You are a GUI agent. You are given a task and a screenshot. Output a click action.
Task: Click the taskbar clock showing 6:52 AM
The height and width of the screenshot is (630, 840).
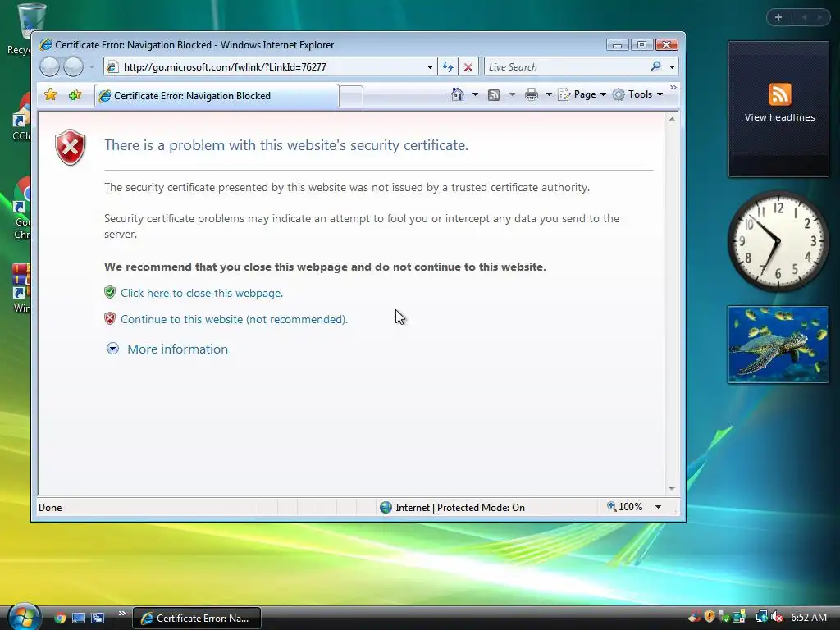tap(809, 617)
